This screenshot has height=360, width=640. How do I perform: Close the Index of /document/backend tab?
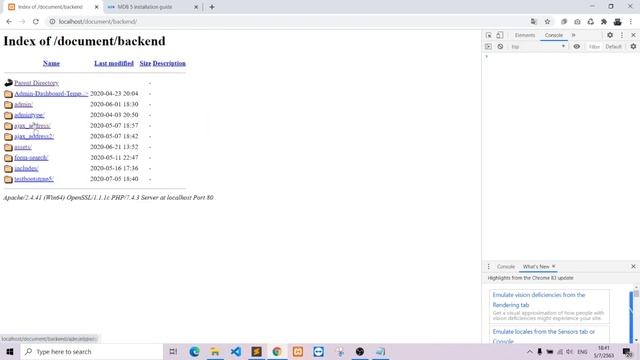click(x=96, y=7)
